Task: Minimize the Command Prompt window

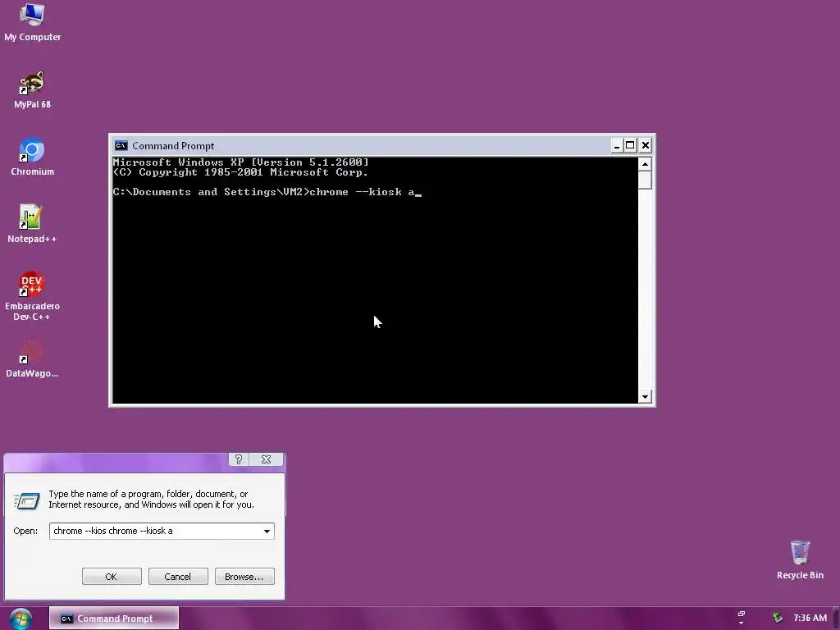Action: (617, 145)
